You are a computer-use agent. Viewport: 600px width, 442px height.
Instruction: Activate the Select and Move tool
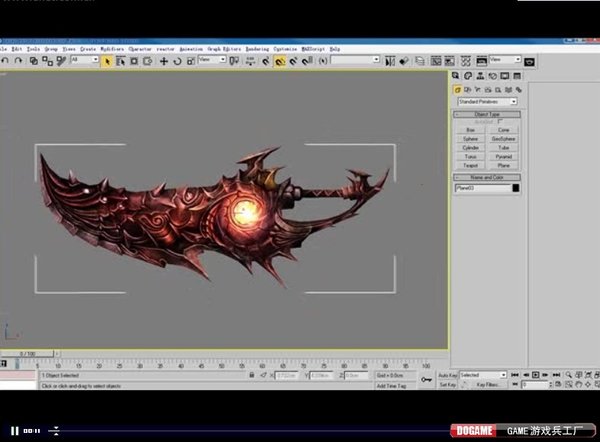coord(163,60)
